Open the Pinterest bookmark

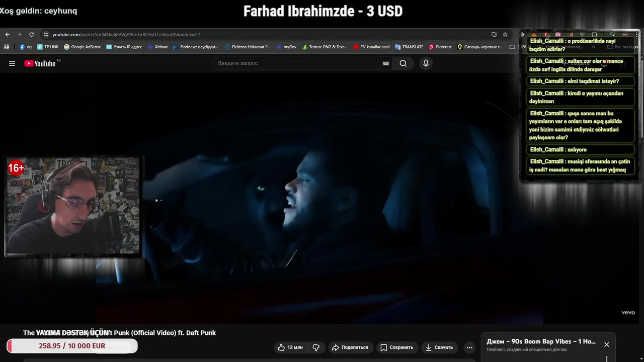[440, 47]
